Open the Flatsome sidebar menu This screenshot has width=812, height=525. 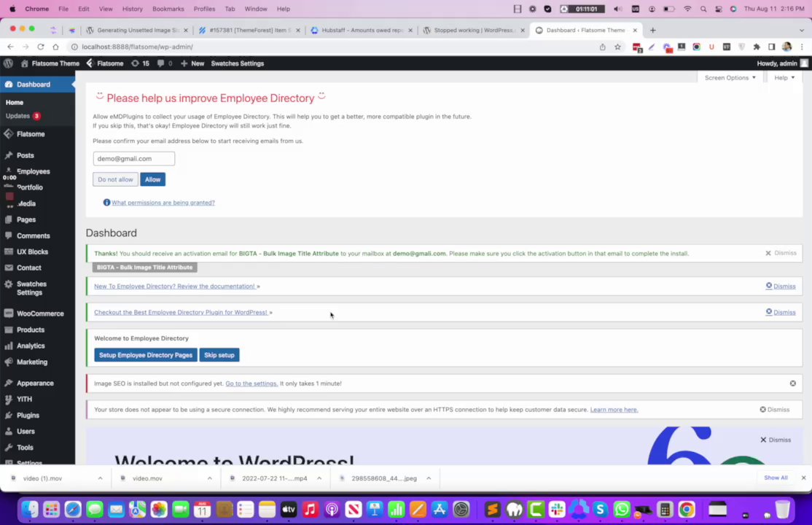point(31,134)
